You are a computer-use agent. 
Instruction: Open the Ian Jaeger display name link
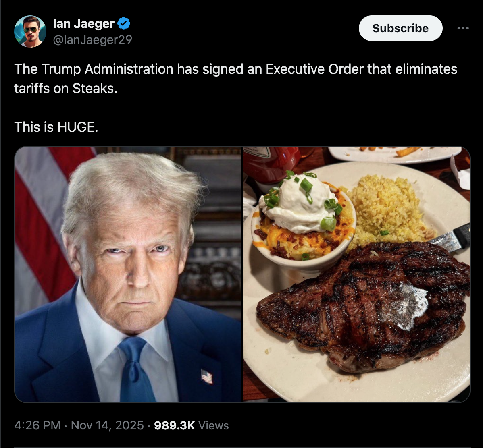pos(83,24)
